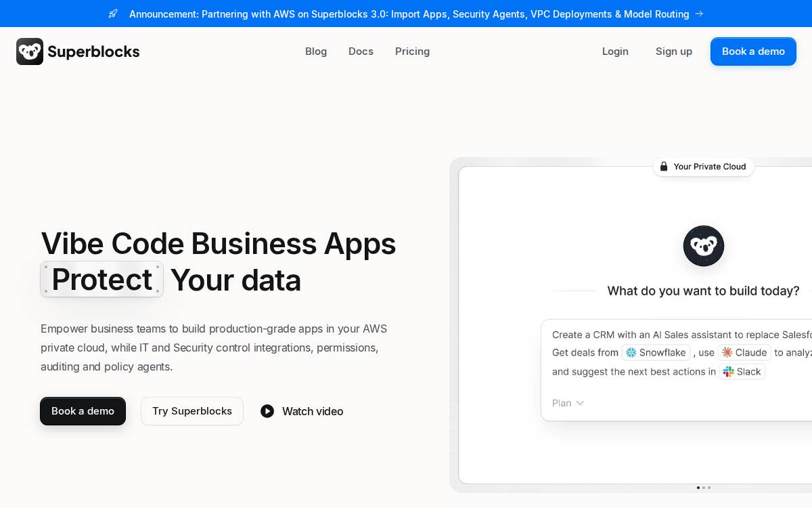Expand the Plan dropdown chevron
Viewport: 812px width, 508px height.
[580, 403]
